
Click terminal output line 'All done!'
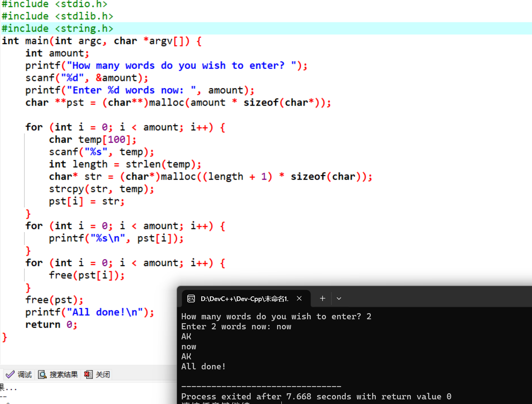pyautogui.click(x=203, y=366)
